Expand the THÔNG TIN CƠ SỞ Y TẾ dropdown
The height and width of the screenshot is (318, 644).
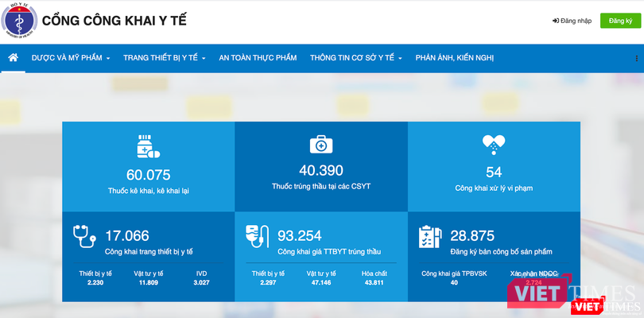pyautogui.click(x=356, y=58)
